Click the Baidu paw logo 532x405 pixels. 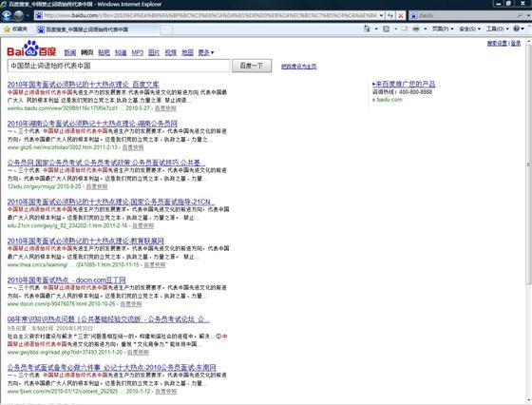pos(31,48)
